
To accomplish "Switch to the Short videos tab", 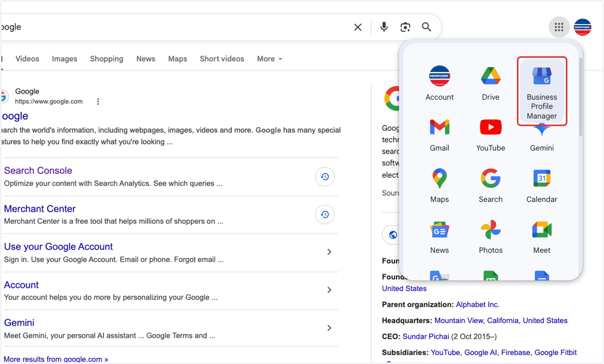I will 222,59.
